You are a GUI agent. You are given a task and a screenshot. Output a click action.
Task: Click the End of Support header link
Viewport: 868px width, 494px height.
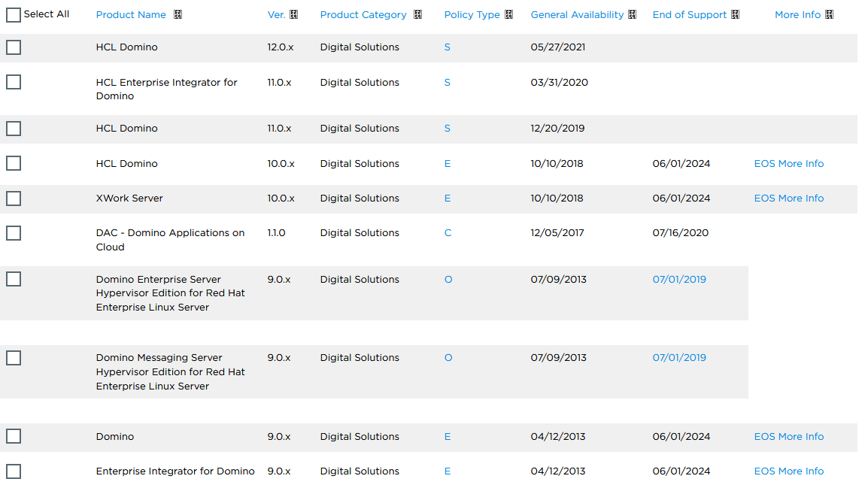point(689,15)
